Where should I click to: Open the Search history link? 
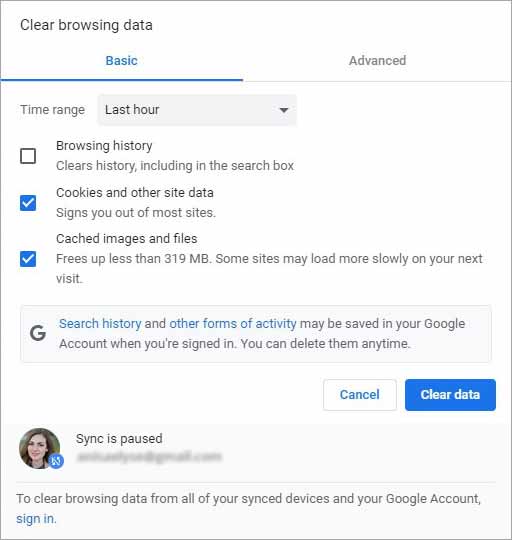[x=100, y=324]
